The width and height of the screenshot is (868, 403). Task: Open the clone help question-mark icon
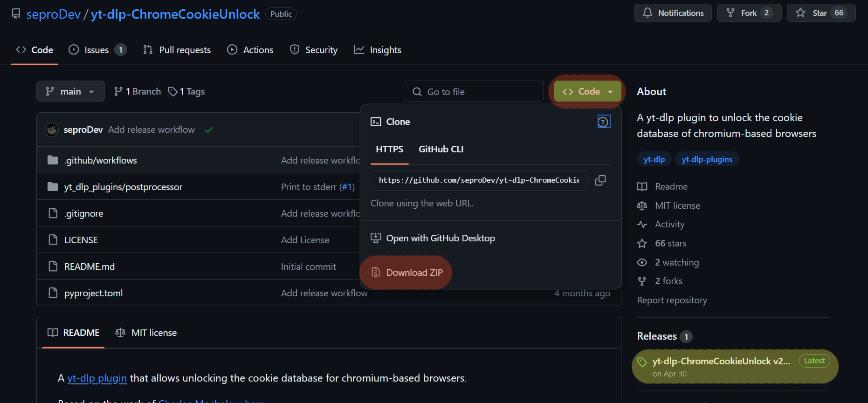[604, 122]
